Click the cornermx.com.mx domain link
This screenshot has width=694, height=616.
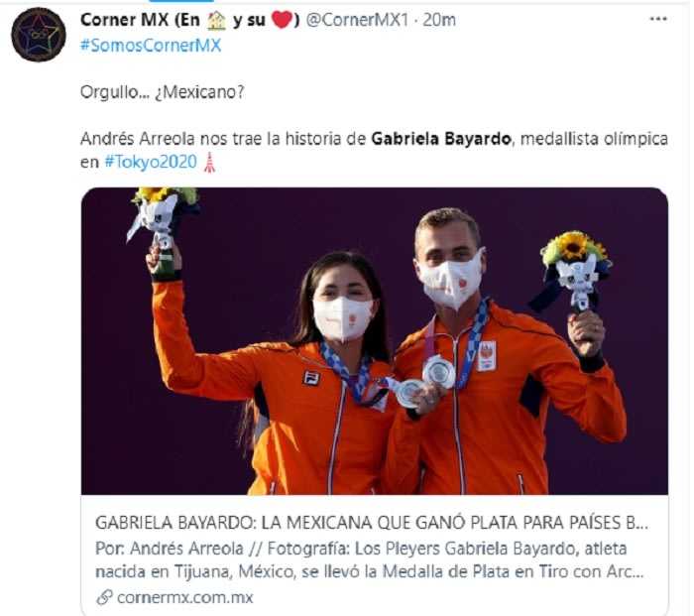[x=185, y=597]
